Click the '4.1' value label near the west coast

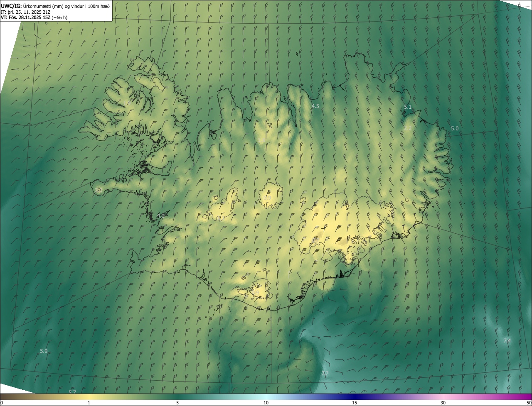[x=161, y=215]
